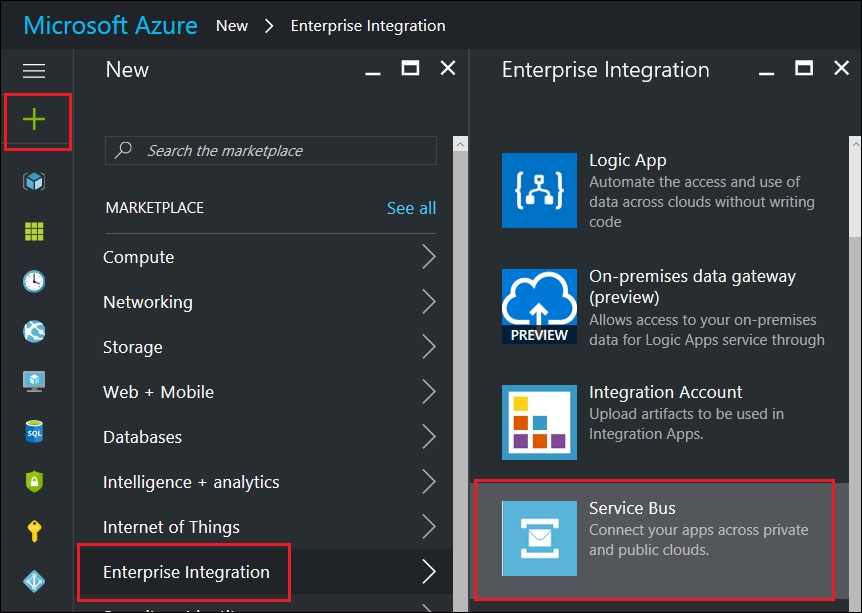Expand the Internet of Things chevron
Screen dimensions: 862x613
[x=429, y=527]
